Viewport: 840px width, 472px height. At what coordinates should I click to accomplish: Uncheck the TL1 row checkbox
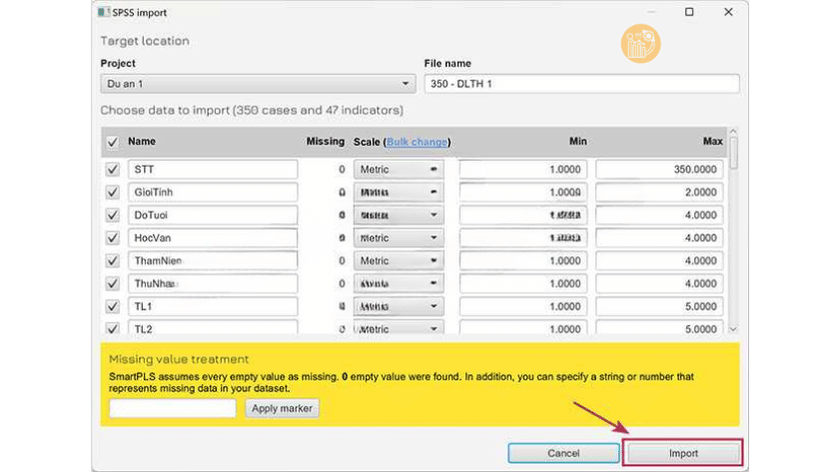tap(112, 306)
